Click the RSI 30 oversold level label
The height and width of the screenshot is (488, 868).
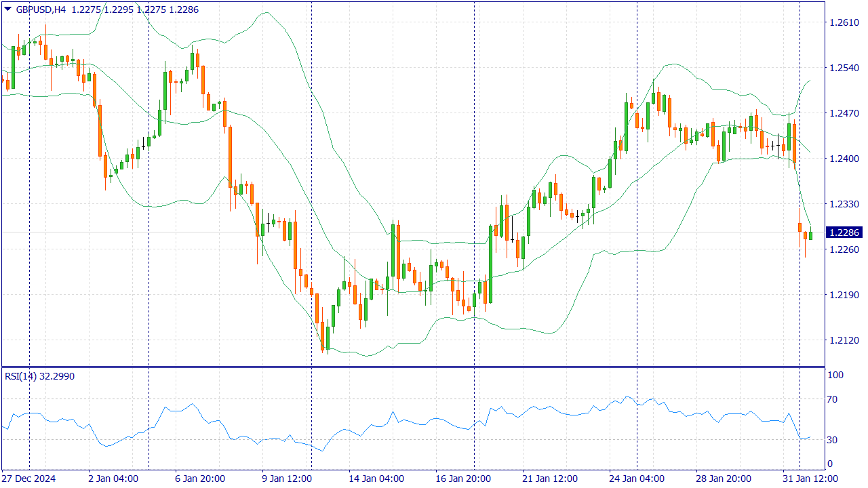pos(835,440)
